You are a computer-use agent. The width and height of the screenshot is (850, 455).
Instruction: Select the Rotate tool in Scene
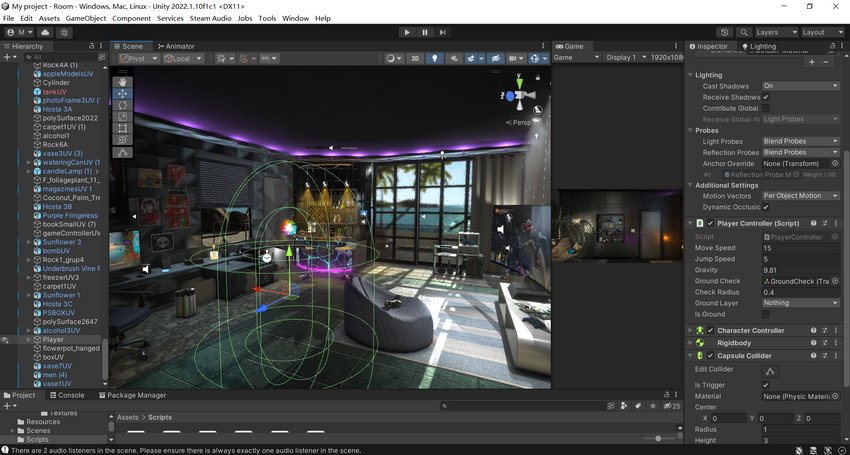[x=123, y=105]
